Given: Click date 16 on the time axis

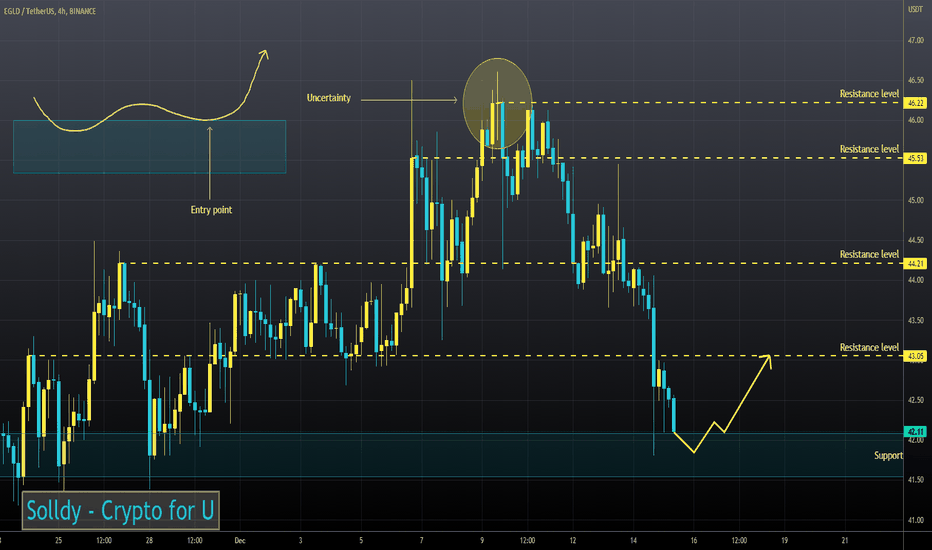Looking at the screenshot, I should point(694,540).
